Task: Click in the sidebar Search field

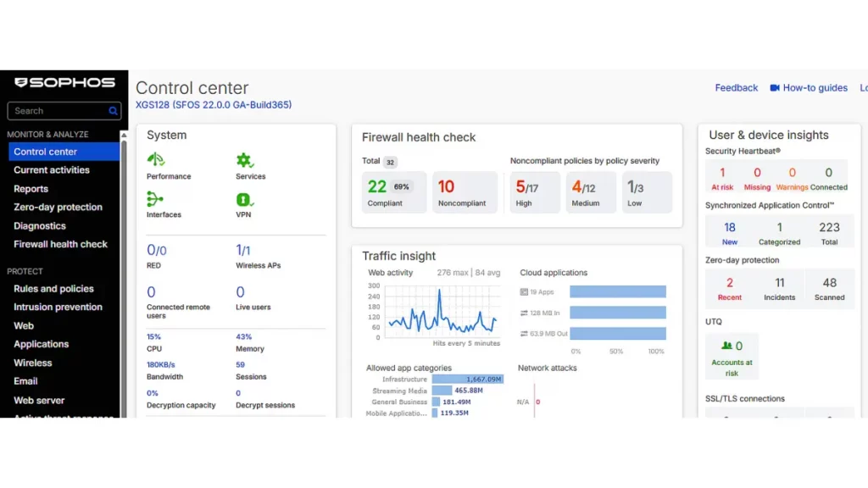Action: click(56, 111)
